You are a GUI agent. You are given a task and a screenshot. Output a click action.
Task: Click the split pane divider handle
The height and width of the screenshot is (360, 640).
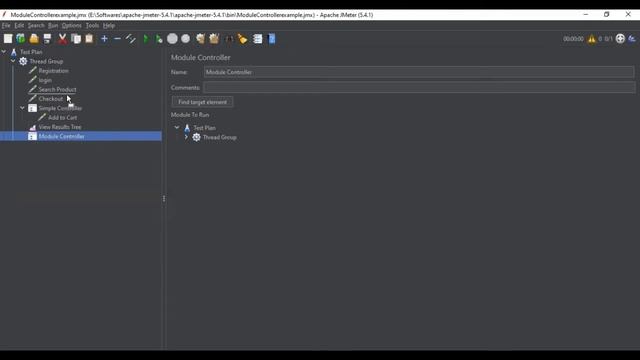(164, 199)
